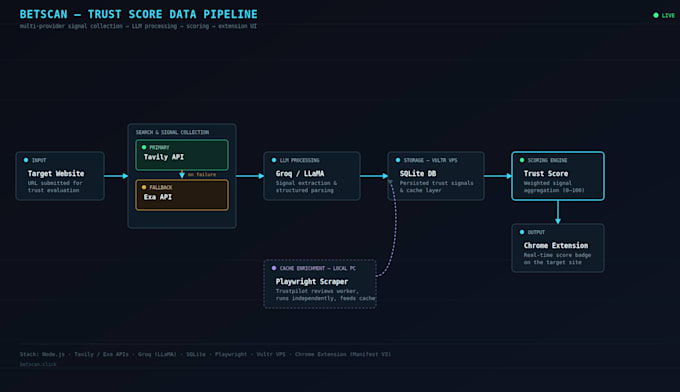This screenshot has width=680, height=392.
Task: Select the SQLite DB storage node
Action: [436, 176]
